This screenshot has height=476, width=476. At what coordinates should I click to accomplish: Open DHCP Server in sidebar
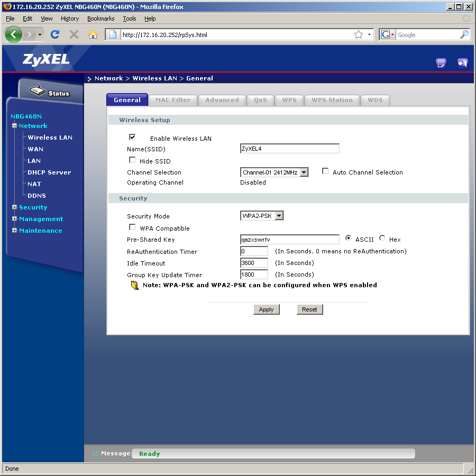click(x=49, y=172)
